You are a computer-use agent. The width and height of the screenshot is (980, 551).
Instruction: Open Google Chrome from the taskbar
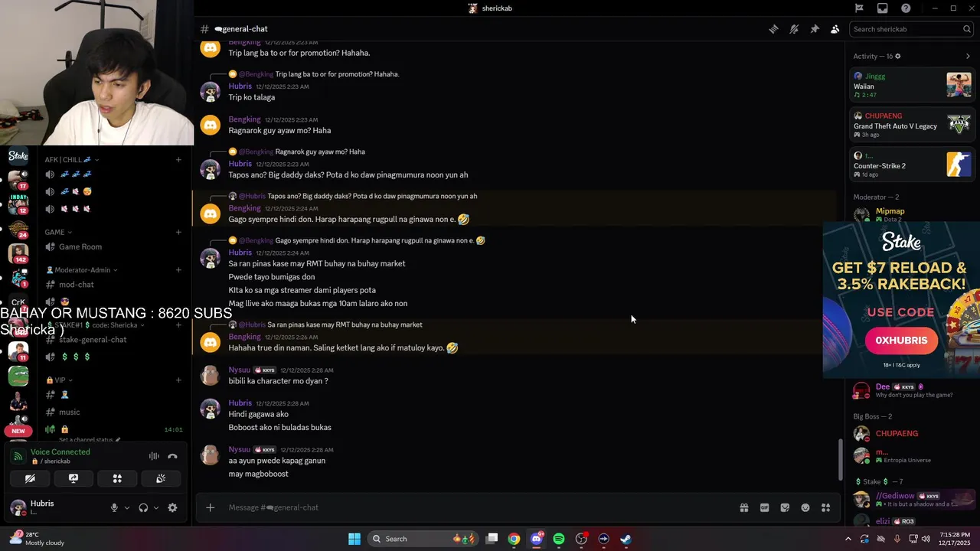514,539
